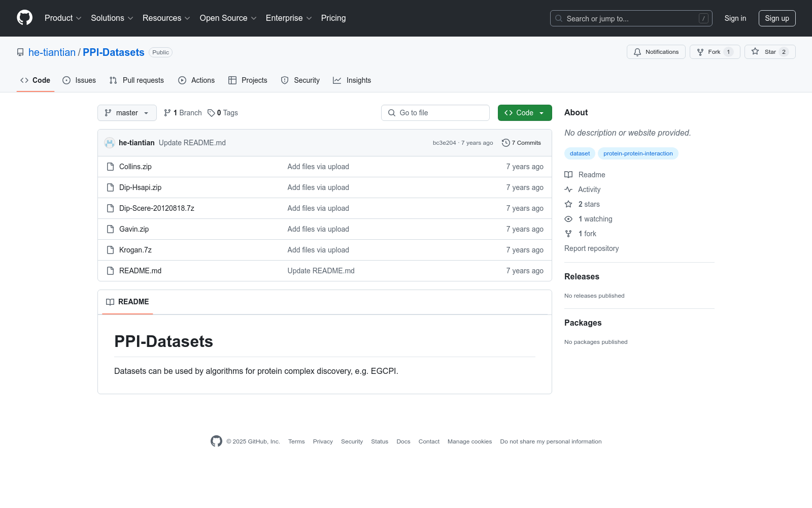The width and height of the screenshot is (812, 508).
Task: Open the Packages heading link
Action: pyautogui.click(x=583, y=323)
